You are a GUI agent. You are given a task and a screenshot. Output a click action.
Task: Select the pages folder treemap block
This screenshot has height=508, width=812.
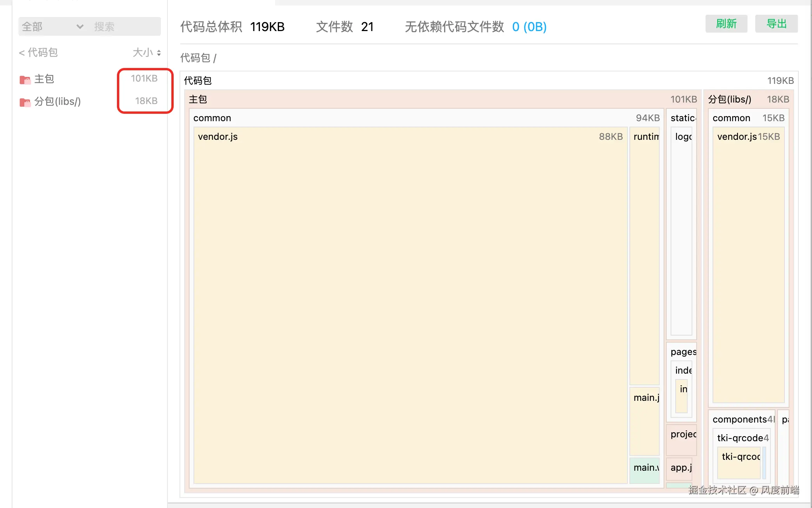click(683, 352)
